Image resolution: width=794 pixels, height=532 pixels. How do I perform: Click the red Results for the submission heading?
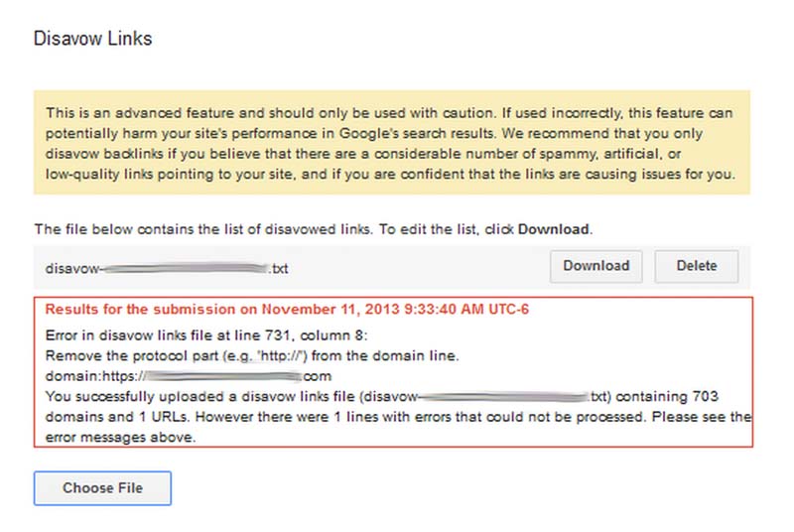click(x=287, y=310)
